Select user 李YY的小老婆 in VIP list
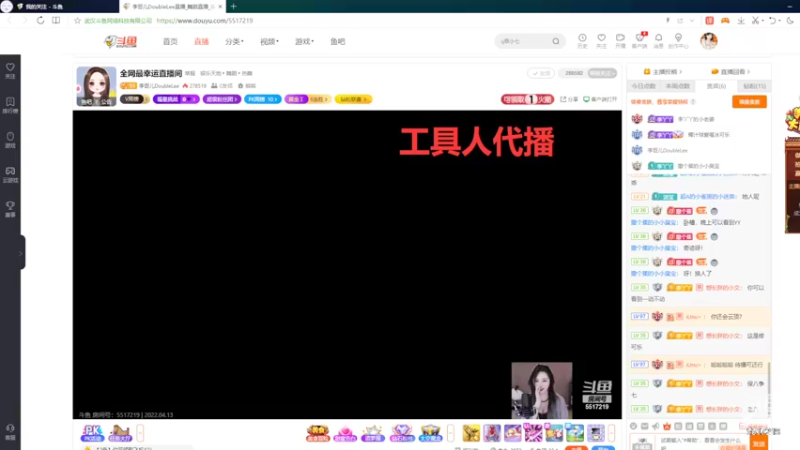800x450 pixels. [696, 119]
